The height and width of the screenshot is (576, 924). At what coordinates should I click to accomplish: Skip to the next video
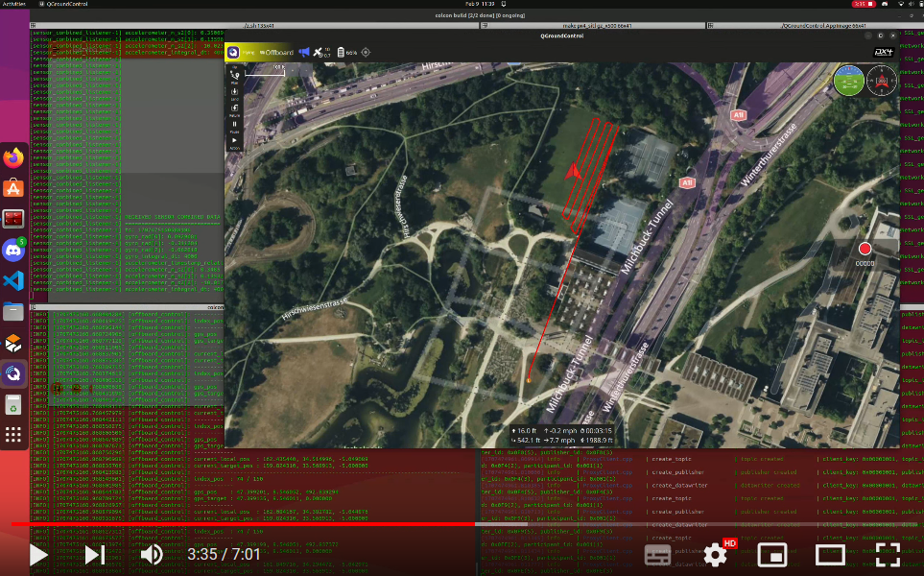point(95,555)
